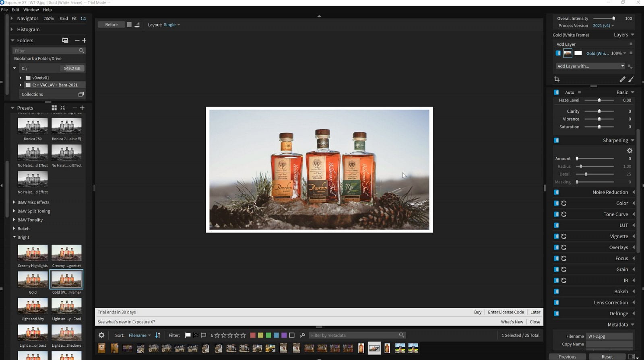Add a new preset with plus icon
Viewport: 644px width, 360px height.
coord(82,108)
